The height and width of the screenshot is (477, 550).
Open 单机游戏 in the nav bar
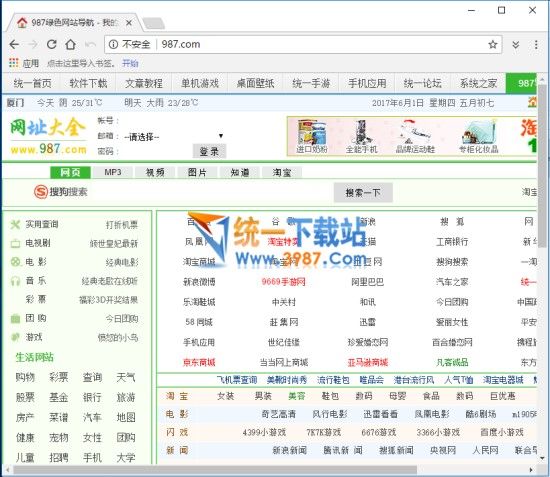coord(200,83)
